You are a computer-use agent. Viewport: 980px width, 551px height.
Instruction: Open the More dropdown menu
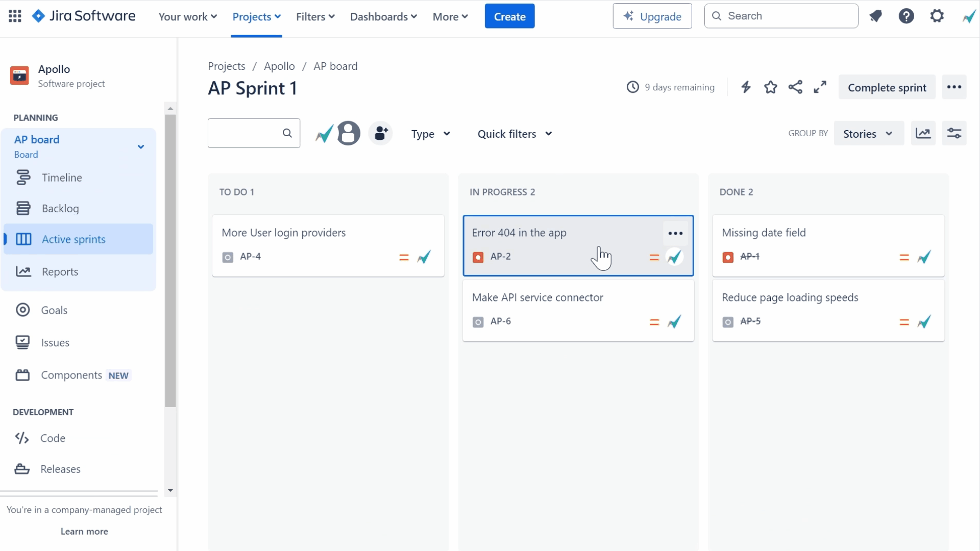pos(450,17)
